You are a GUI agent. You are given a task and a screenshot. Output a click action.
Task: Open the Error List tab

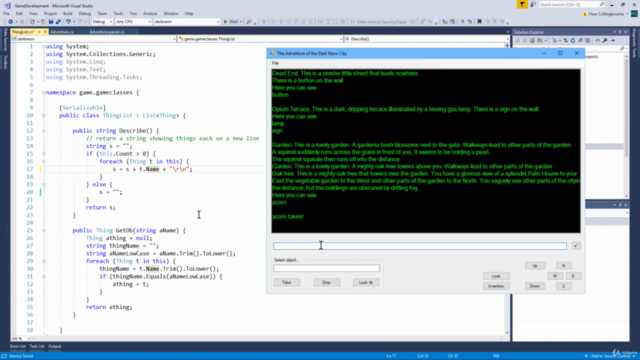pos(18,347)
